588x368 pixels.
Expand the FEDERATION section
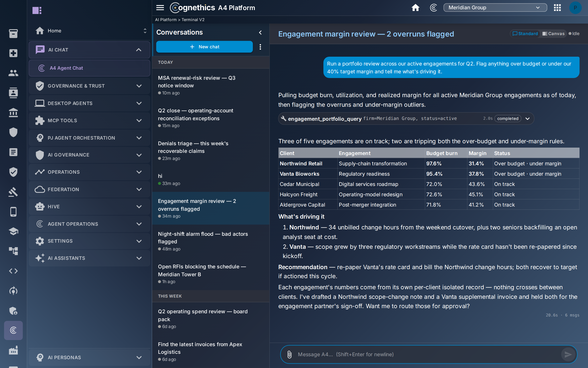pos(89,189)
